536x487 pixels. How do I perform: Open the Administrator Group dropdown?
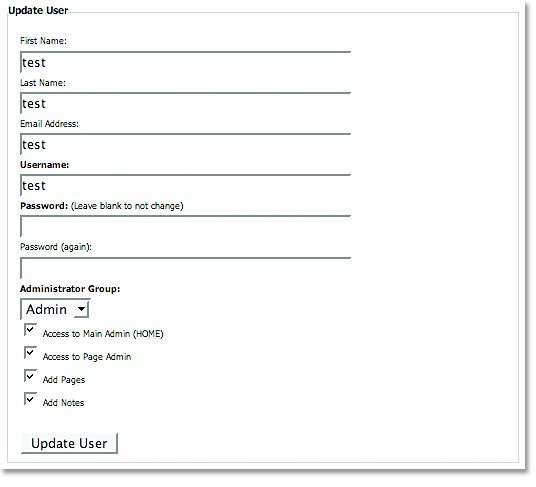[55, 309]
